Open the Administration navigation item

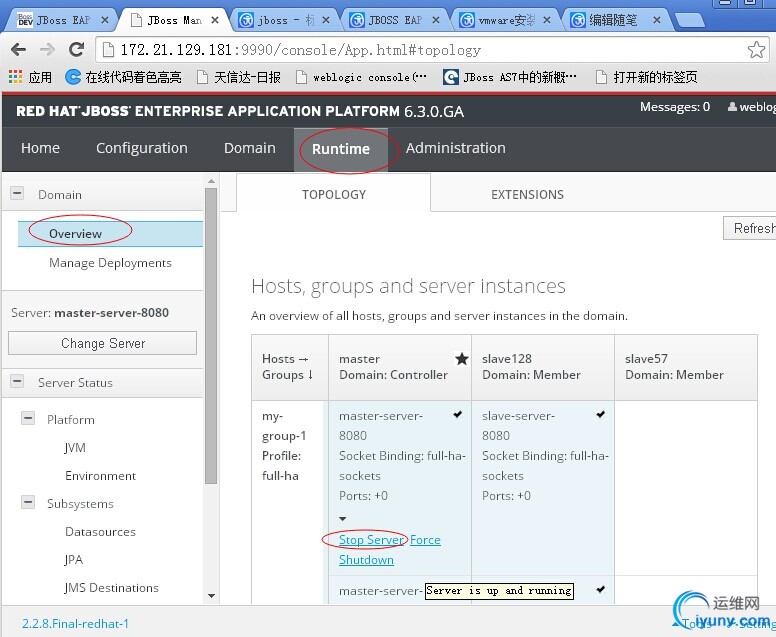[x=455, y=148]
